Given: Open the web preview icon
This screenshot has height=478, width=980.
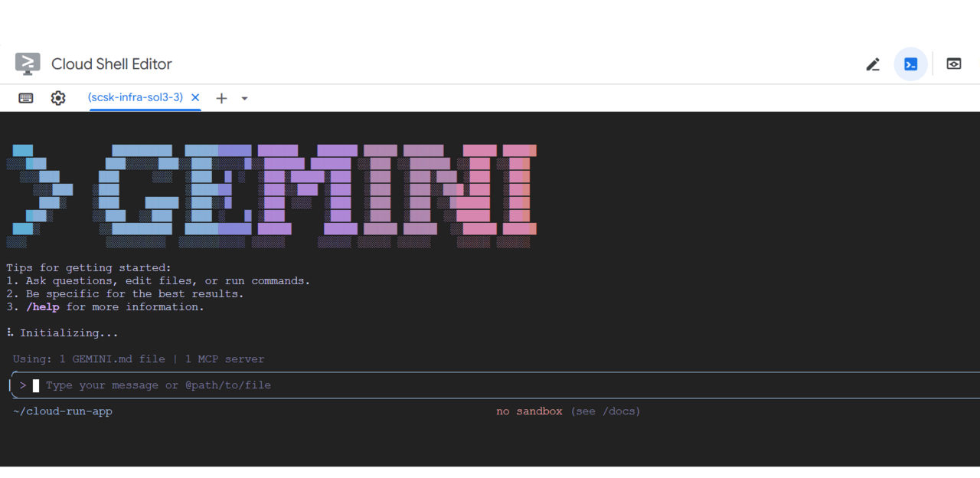Looking at the screenshot, I should pos(953,64).
